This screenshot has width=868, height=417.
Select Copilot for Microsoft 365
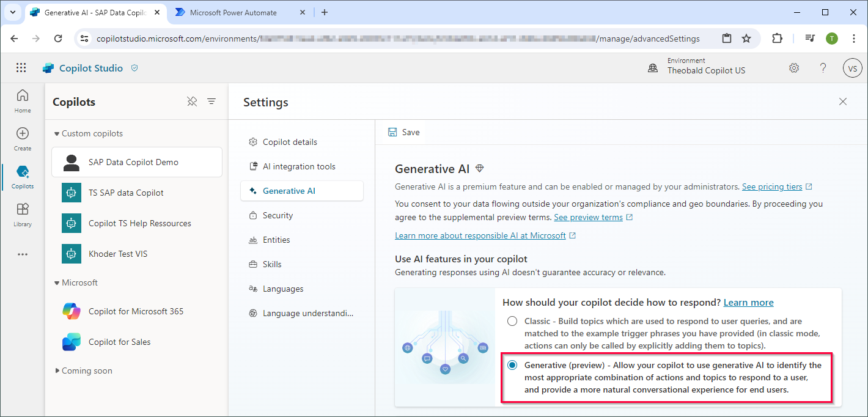click(x=137, y=311)
